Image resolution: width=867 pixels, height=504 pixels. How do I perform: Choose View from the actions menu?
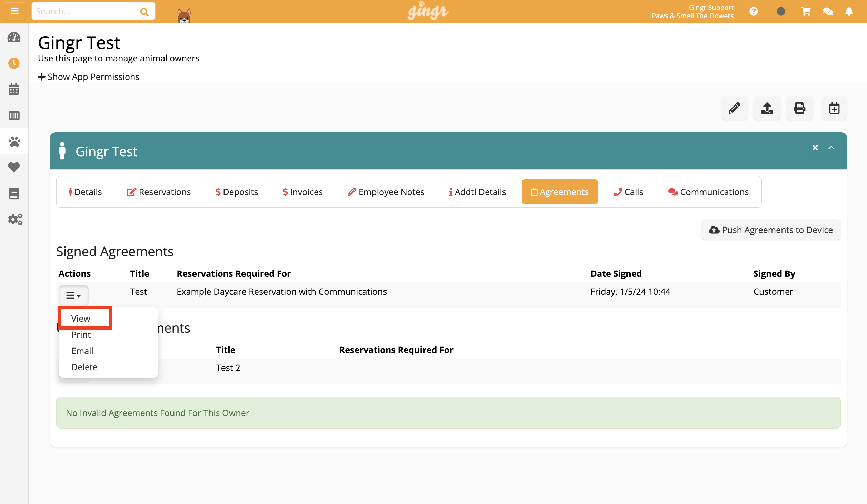(x=81, y=318)
